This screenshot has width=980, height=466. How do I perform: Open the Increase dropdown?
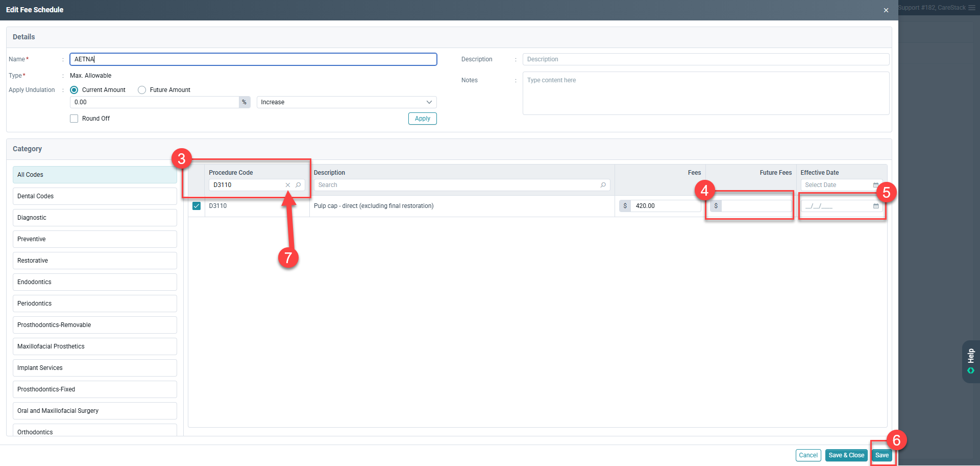[x=347, y=102]
